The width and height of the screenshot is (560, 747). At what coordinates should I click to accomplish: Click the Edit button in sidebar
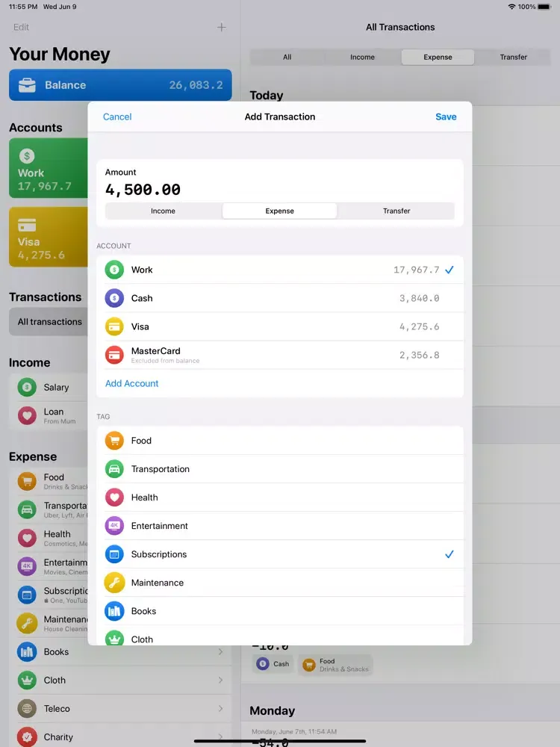21,27
